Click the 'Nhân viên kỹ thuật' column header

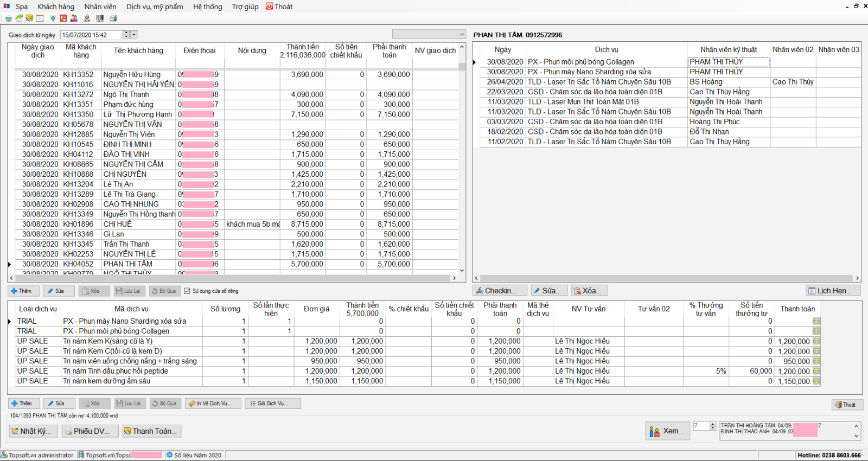point(729,49)
